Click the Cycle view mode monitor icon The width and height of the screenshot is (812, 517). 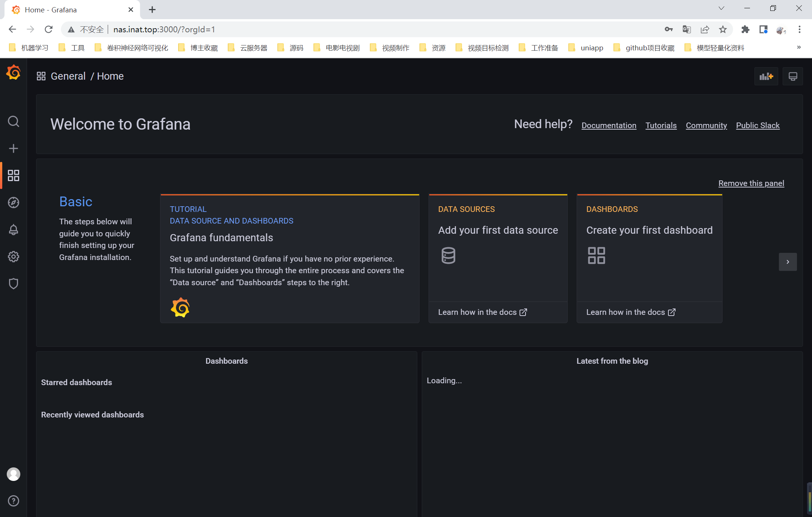[793, 76]
